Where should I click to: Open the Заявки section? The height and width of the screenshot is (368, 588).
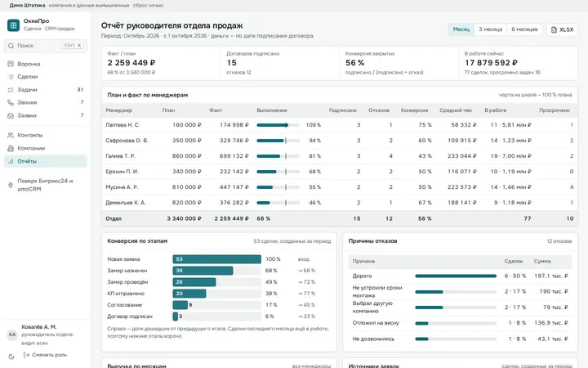[x=46, y=115]
